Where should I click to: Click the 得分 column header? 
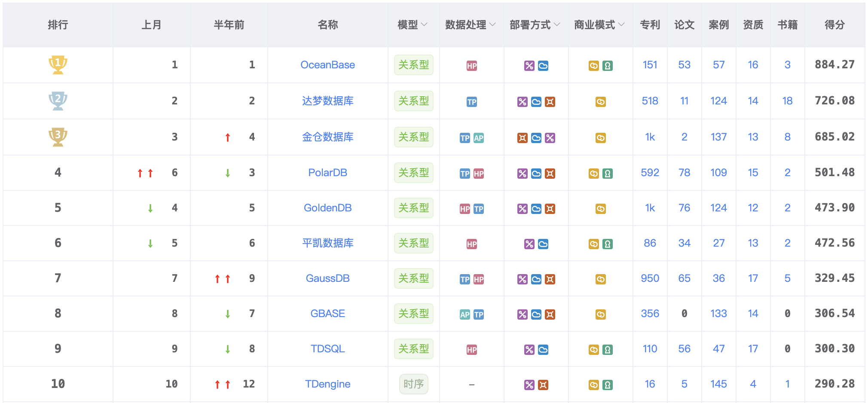[835, 25]
